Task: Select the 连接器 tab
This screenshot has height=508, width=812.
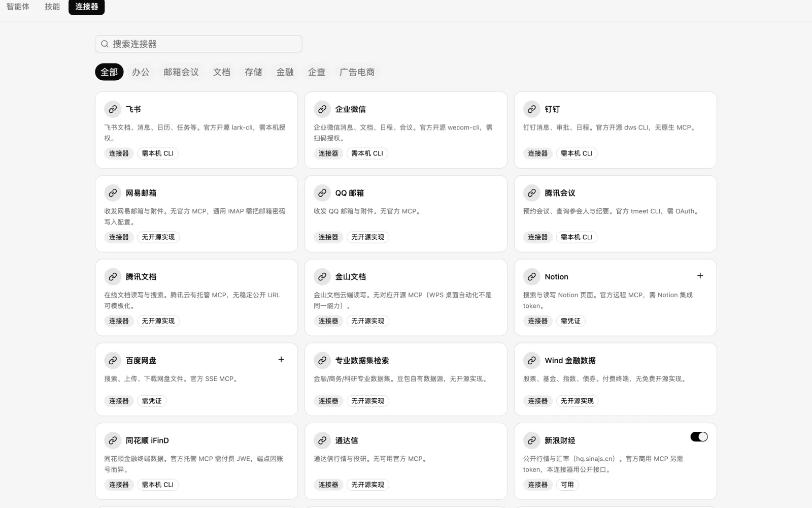Action: point(86,7)
